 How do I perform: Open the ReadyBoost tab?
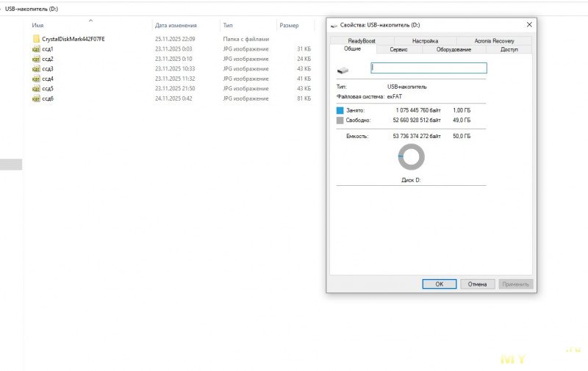[x=362, y=41]
